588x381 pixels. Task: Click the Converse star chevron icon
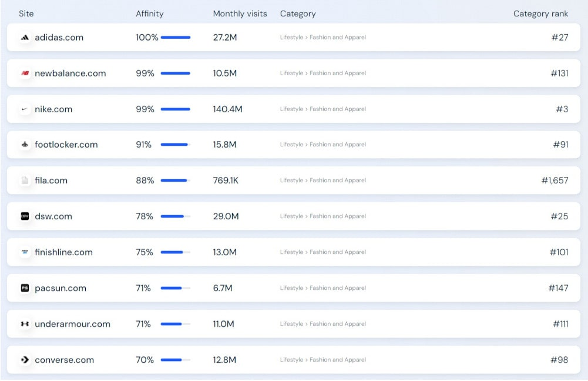click(x=25, y=360)
